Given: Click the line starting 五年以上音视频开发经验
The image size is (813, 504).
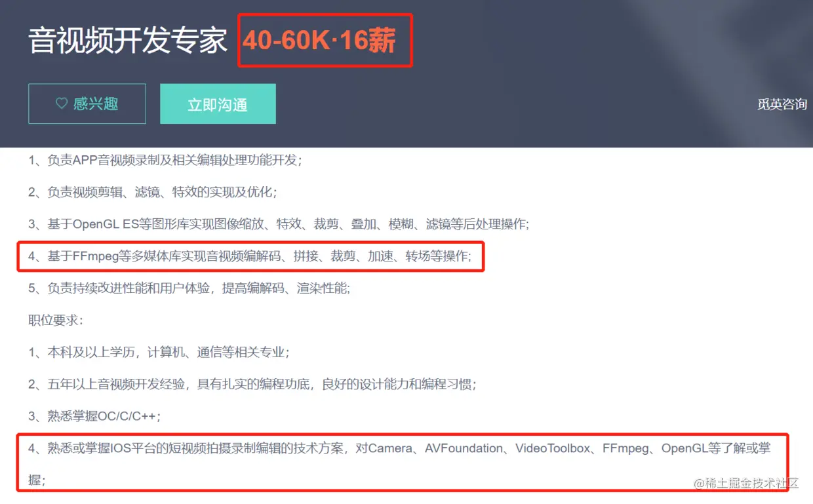Looking at the screenshot, I should click(252, 385).
